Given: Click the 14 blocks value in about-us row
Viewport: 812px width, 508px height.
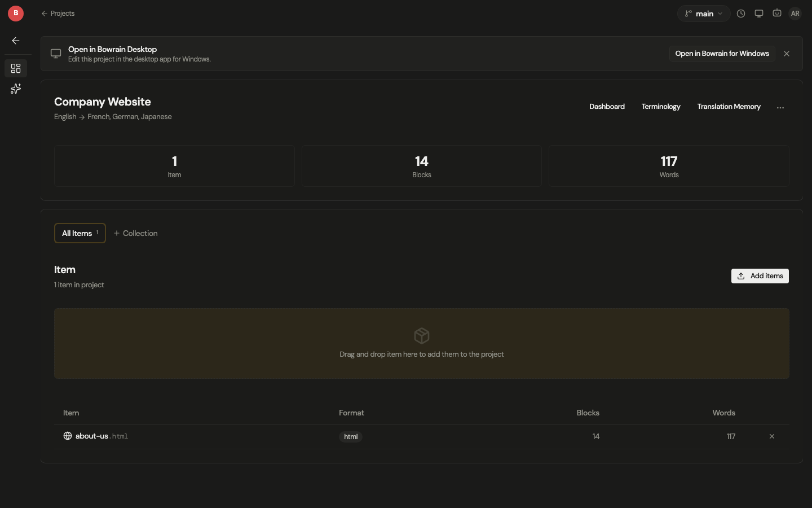Looking at the screenshot, I should (x=596, y=437).
